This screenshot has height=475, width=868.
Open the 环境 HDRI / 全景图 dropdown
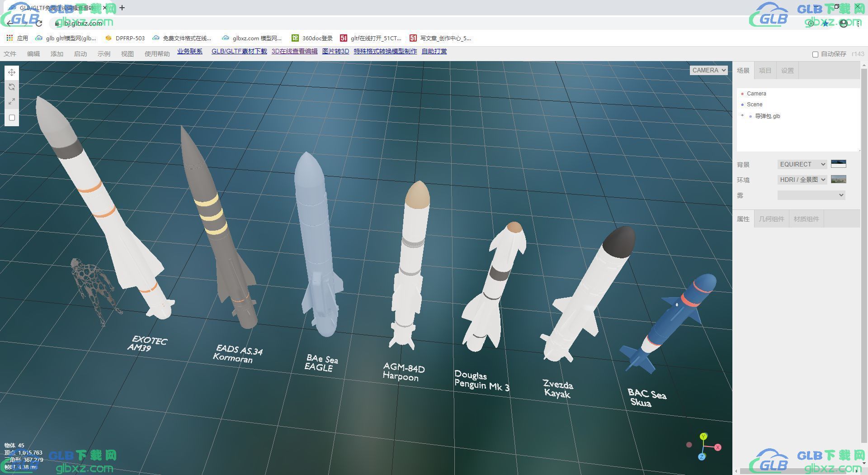[x=802, y=180]
